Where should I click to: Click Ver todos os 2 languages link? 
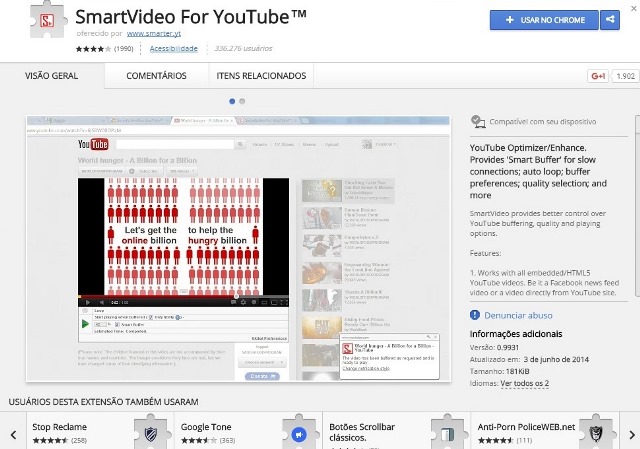click(524, 383)
